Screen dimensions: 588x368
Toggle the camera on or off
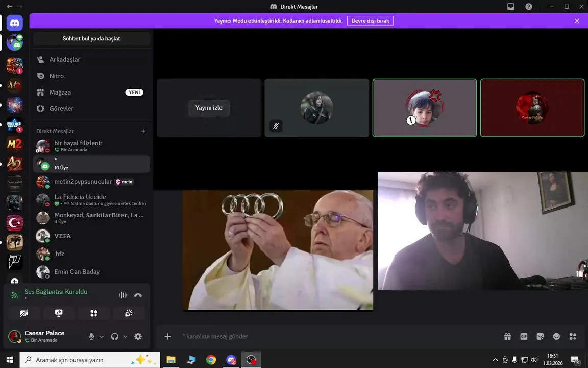tap(24, 313)
